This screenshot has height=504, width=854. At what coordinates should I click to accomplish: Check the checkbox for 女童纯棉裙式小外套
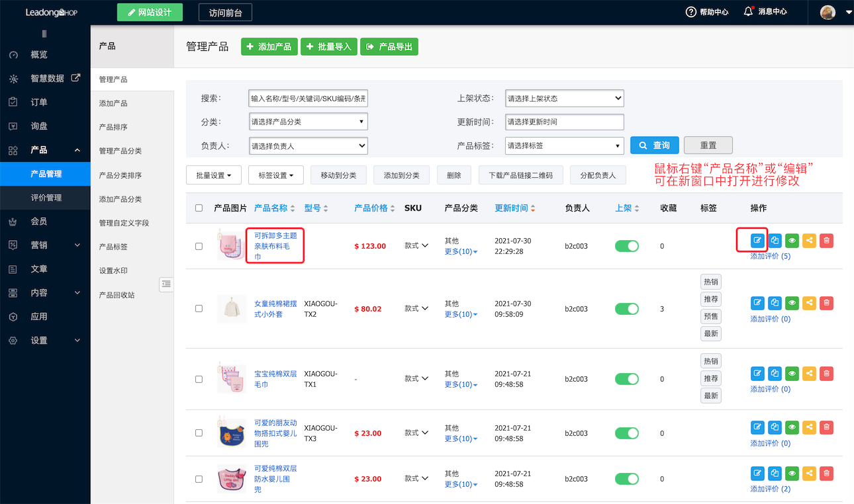(199, 308)
